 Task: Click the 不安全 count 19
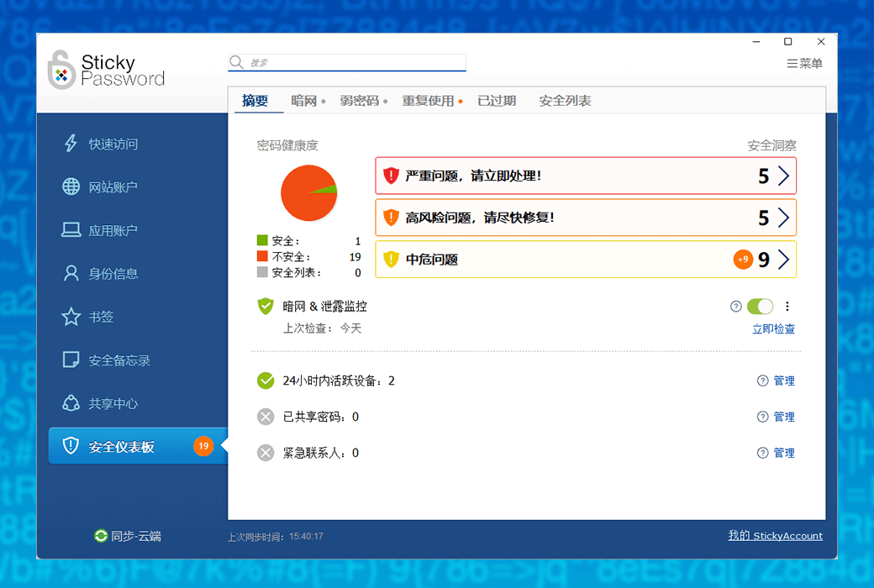(355, 257)
